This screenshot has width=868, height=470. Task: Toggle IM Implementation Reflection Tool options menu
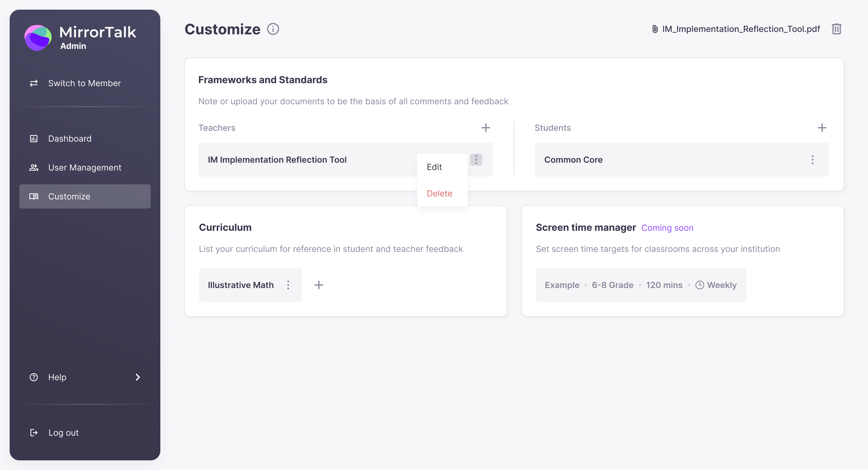(x=476, y=160)
